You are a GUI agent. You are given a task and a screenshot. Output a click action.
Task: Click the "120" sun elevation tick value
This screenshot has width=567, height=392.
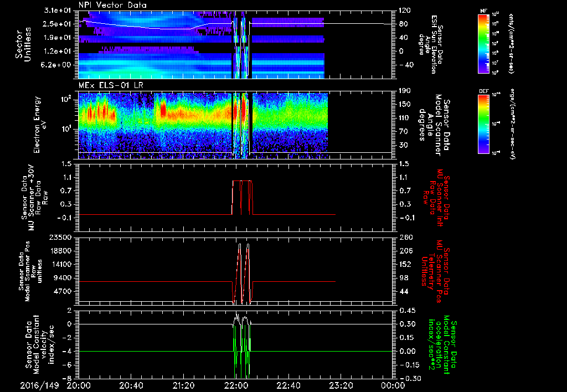[405, 11]
